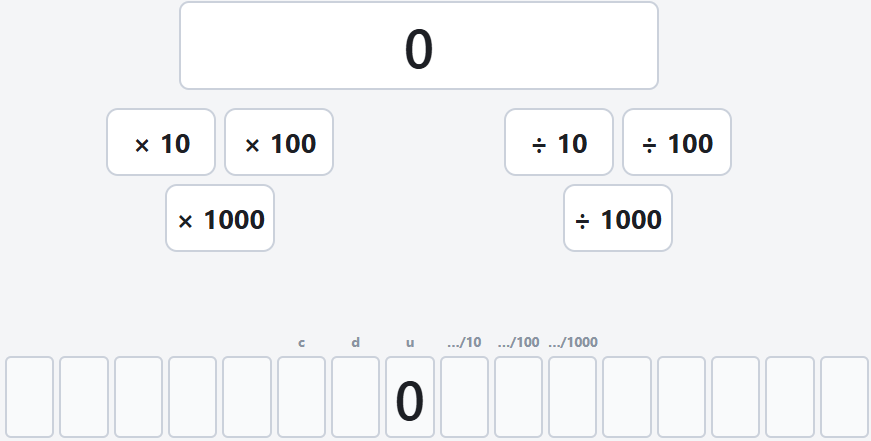871x441 pixels.
Task: Click the tens cell under label d
Action: [x=356, y=397]
